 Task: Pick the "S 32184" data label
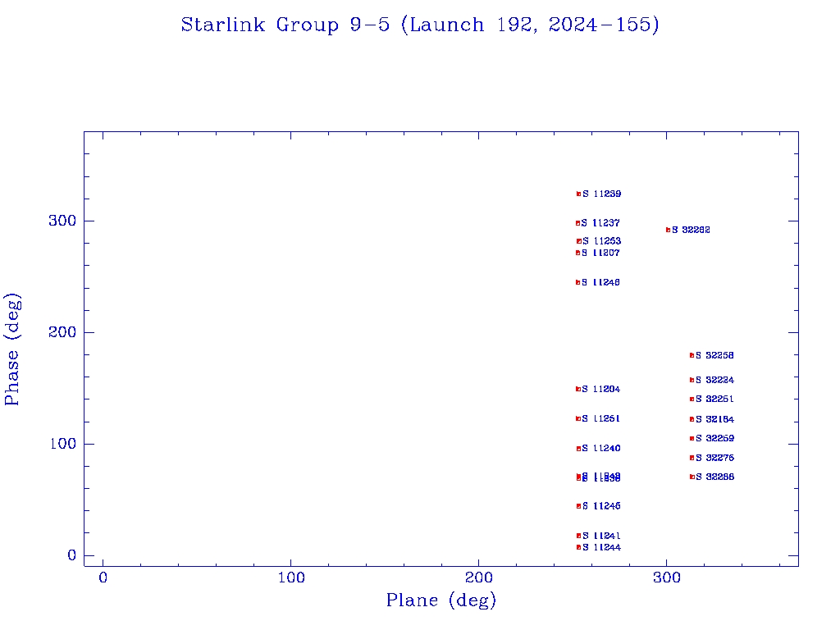[714, 419]
